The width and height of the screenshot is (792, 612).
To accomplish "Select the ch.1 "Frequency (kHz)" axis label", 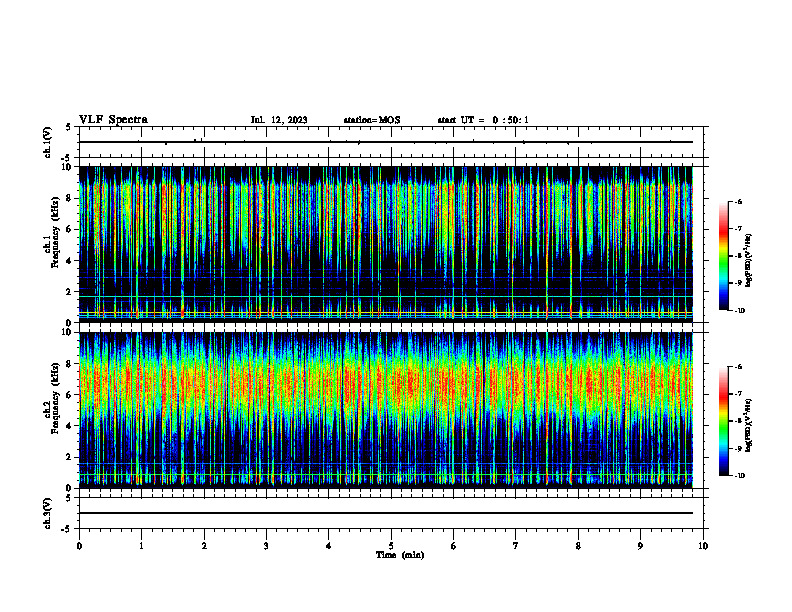I will click(x=56, y=232).
